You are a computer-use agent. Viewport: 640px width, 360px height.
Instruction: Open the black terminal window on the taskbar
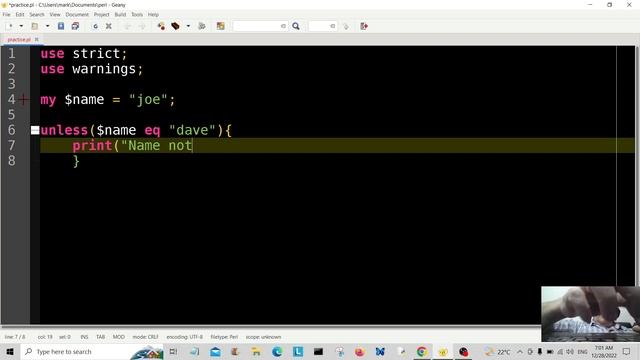click(318, 351)
